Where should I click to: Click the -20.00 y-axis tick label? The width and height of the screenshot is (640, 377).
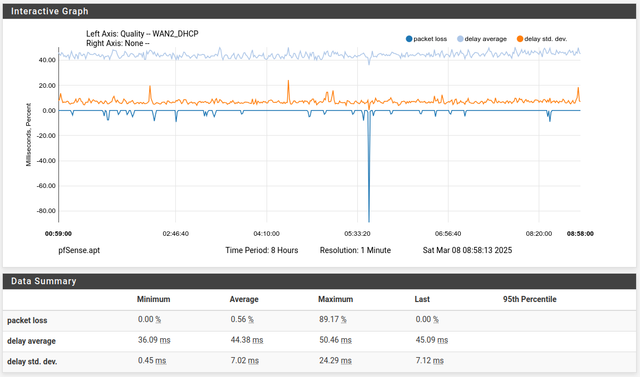[46, 136]
